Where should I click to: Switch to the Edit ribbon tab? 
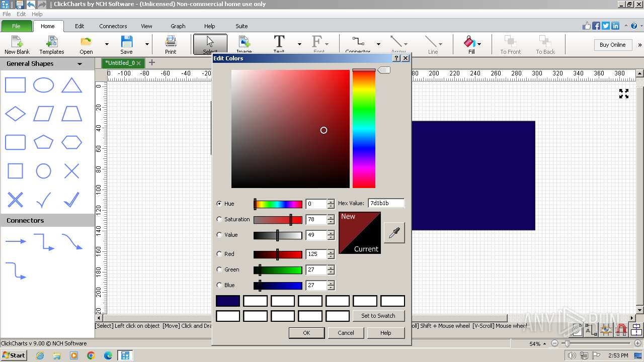point(79,26)
